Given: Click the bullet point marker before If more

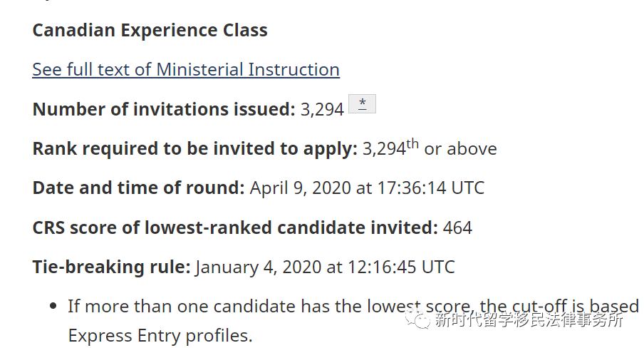Looking at the screenshot, I should point(53,306).
